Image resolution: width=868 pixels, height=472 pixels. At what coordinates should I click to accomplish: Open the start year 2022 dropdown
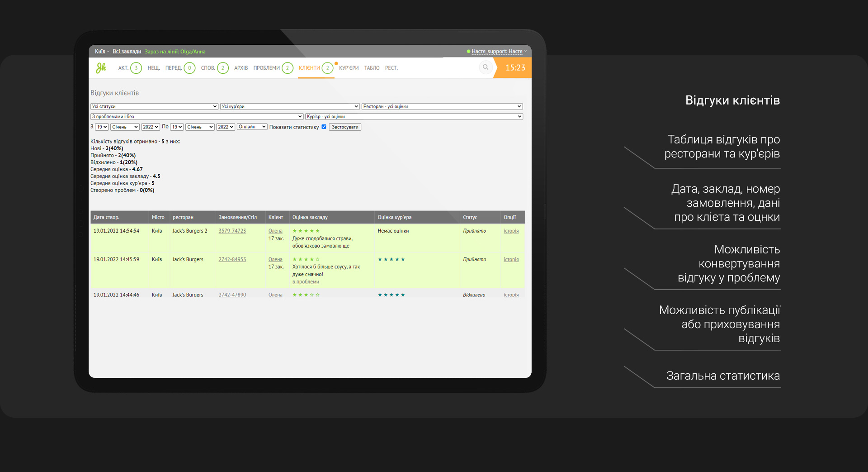point(151,127)
